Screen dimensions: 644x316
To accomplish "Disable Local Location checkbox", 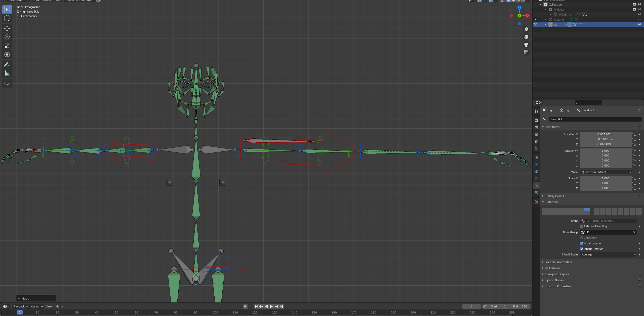I will [x=582, y=243].
